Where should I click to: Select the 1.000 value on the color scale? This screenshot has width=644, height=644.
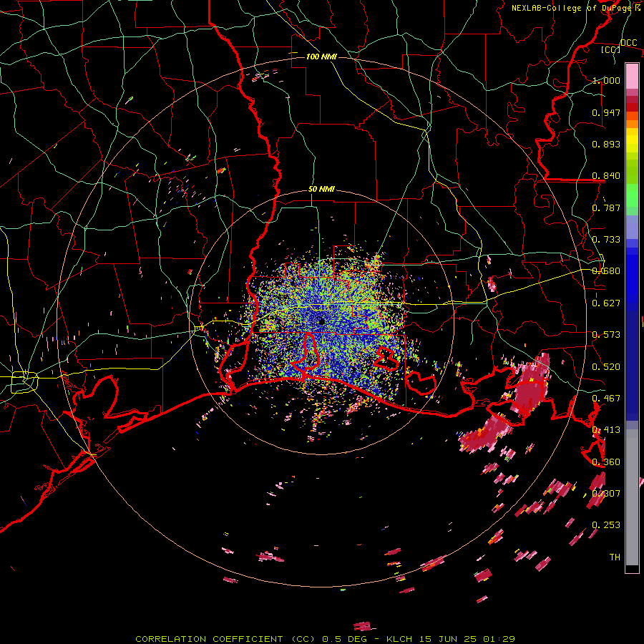pos(606,80)
